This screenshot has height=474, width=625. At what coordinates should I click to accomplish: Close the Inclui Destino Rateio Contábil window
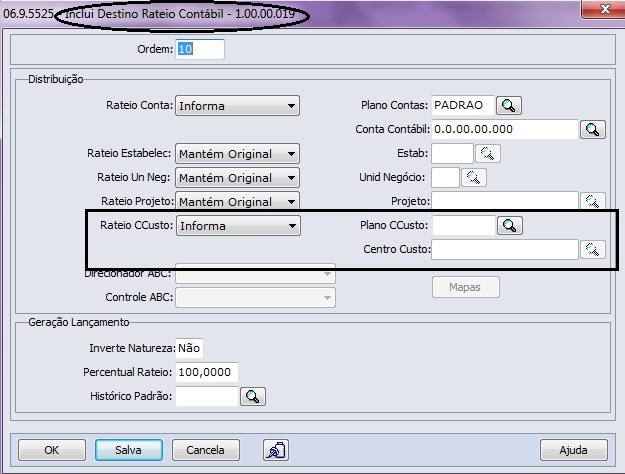604,9
